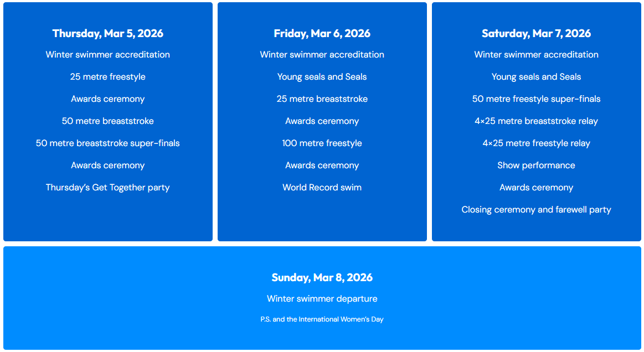Click the standalone 50 metre breaststroke entry

point(108,121)
